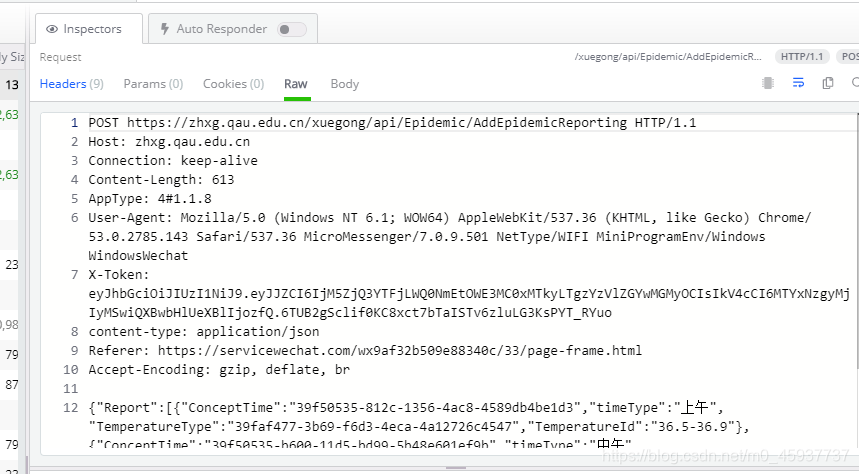The height and width of the screenshot is (474, 859).
Task: Switch to the Body tab
Action: click(x=345, y=84)
